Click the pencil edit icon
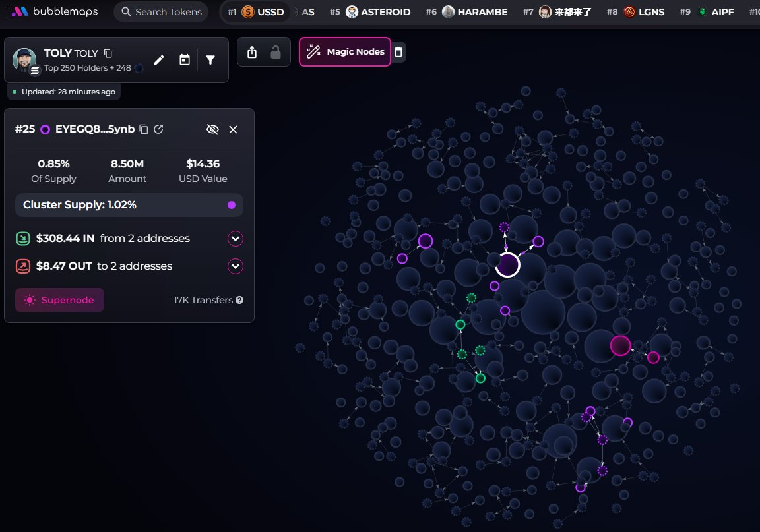The width and height of the screenshot is (760, 532). coord(158,60)
